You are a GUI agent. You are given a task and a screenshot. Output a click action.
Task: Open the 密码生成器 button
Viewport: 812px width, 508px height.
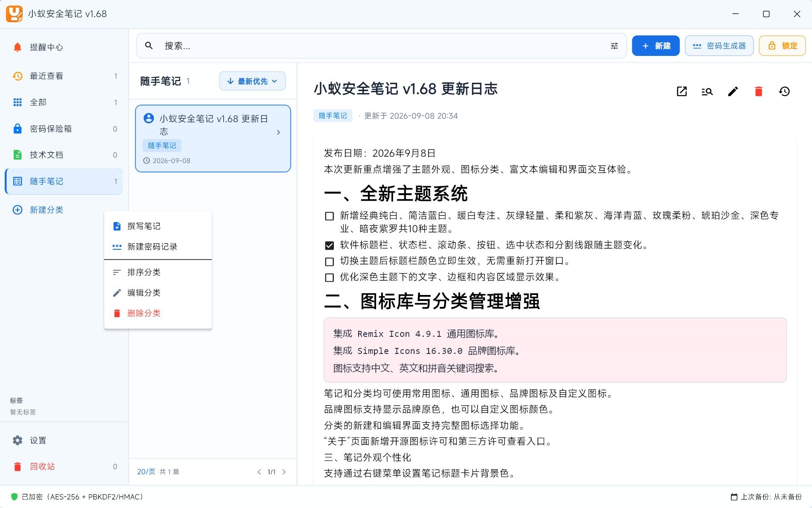[x=719, y=46]
